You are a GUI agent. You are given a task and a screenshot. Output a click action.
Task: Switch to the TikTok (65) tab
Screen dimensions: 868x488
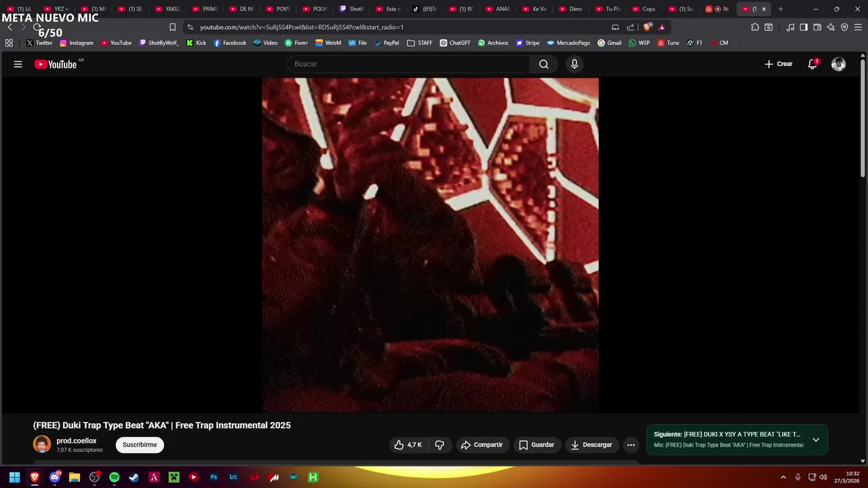pyautogui.click(x=425, y=9)
